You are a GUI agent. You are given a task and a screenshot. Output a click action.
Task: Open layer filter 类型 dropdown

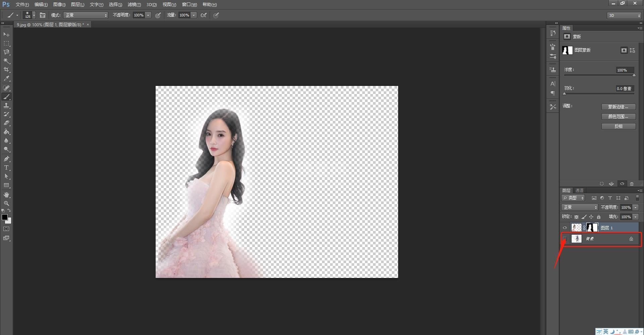coord(573,198)
